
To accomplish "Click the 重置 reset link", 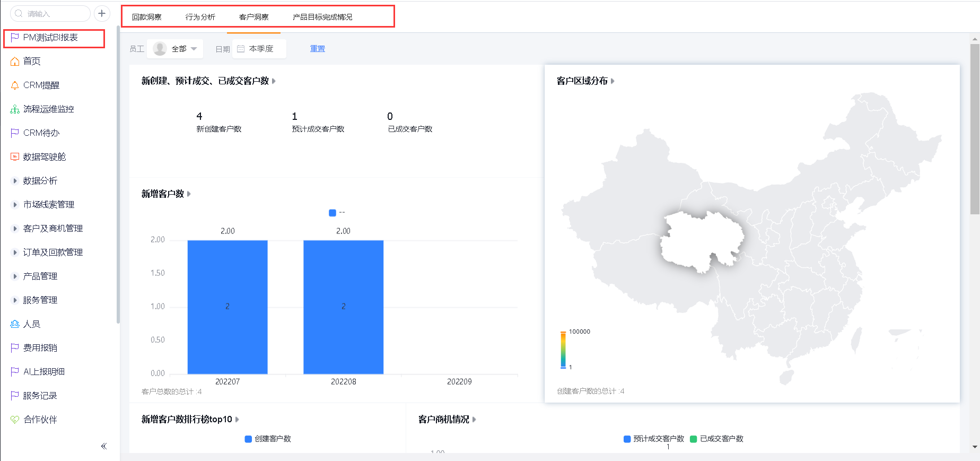I will tap(318, 49).
